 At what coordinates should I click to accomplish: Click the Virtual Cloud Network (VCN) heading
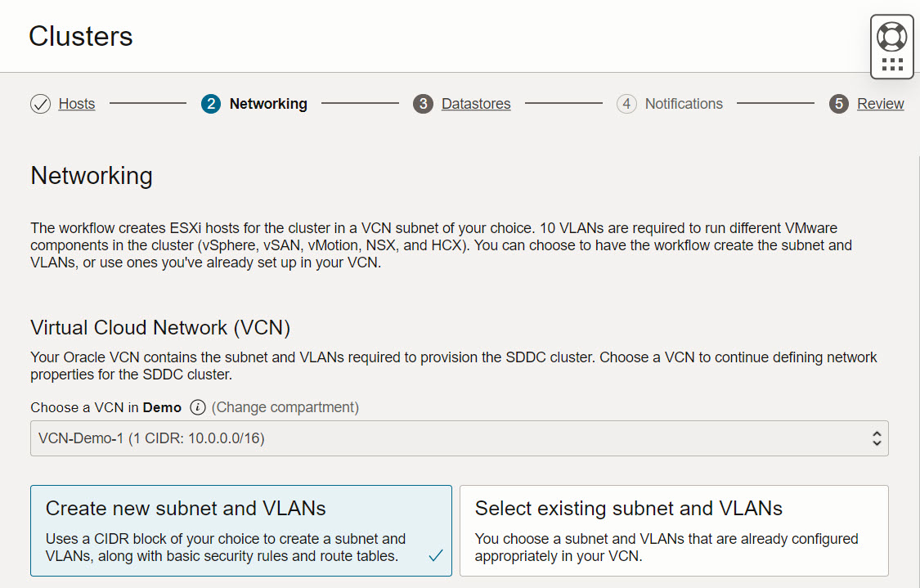click(160, 327)
